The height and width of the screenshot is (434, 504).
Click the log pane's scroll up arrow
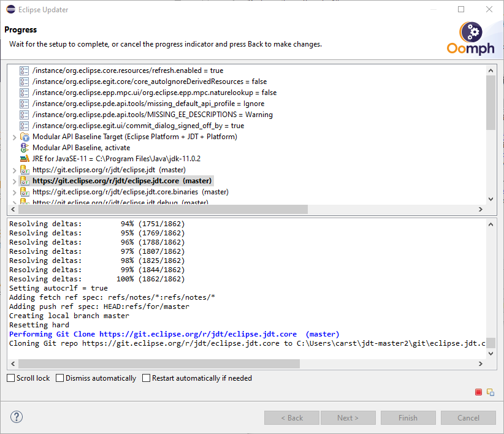[491, 224]
